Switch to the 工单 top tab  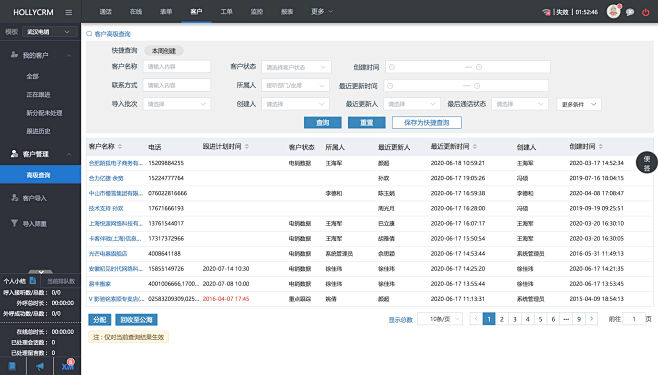point(226,12)
